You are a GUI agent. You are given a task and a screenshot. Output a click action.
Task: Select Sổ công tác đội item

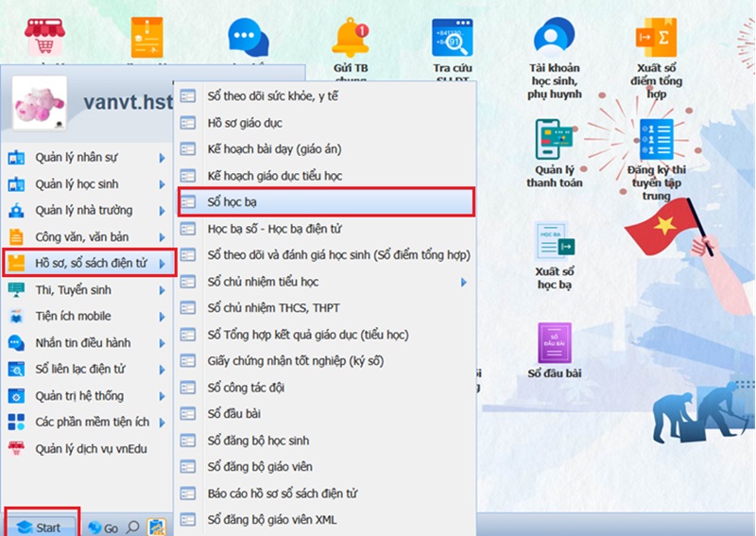tap(326, 388)
